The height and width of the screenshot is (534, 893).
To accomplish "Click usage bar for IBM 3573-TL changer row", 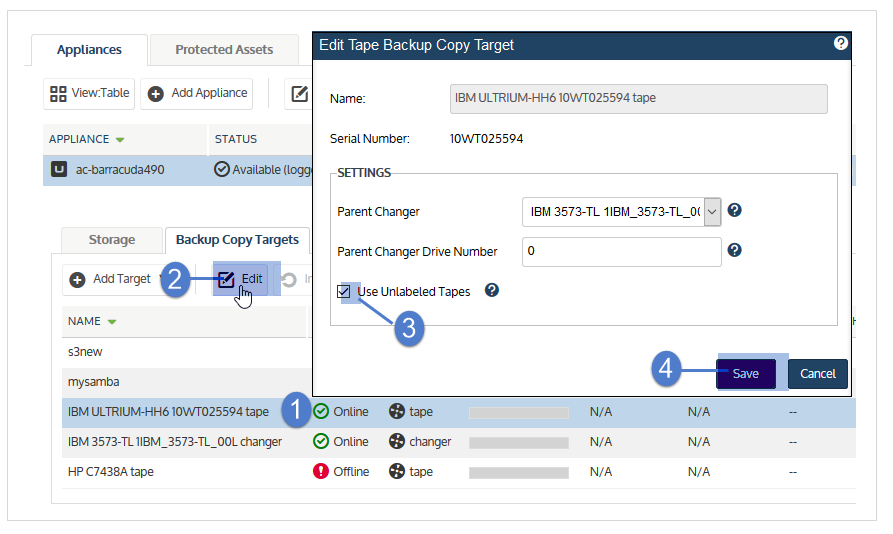I will tap(519, 443).
